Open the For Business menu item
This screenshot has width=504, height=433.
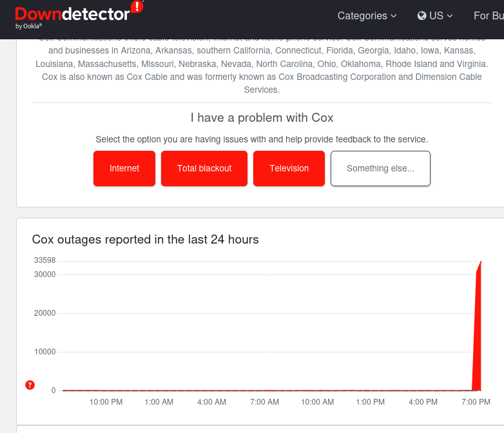489,15
